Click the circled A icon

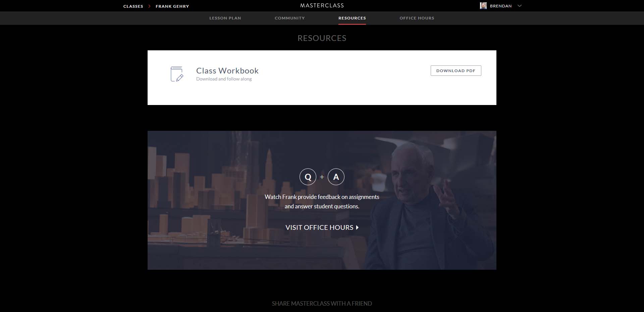pos(336,177)
